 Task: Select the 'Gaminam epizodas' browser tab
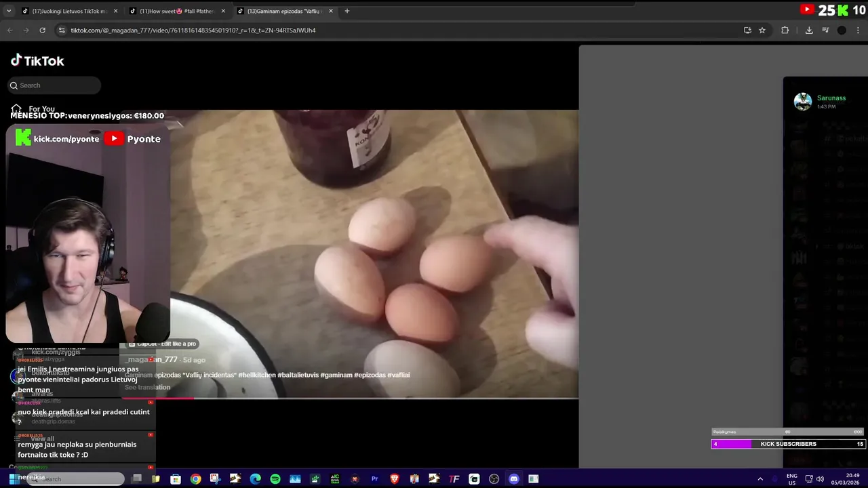point(284,11)
